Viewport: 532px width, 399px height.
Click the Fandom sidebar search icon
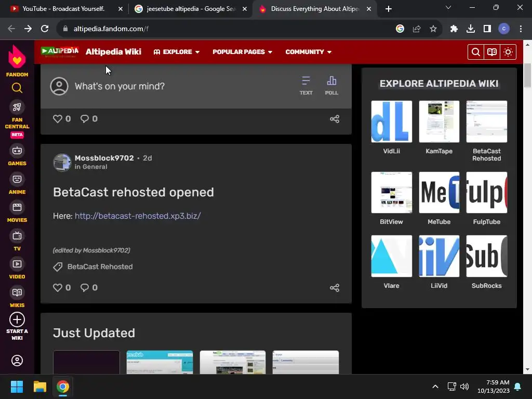point(17,88)
